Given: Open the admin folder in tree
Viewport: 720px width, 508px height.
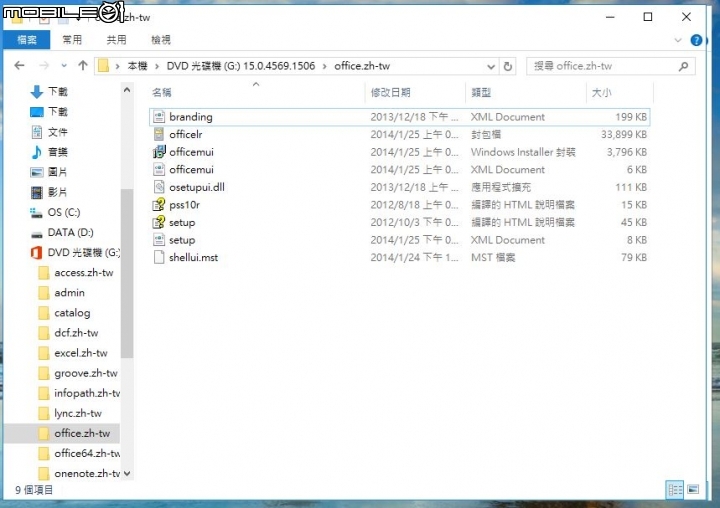Looking at the screenshot, I should [x=62, y=293].
